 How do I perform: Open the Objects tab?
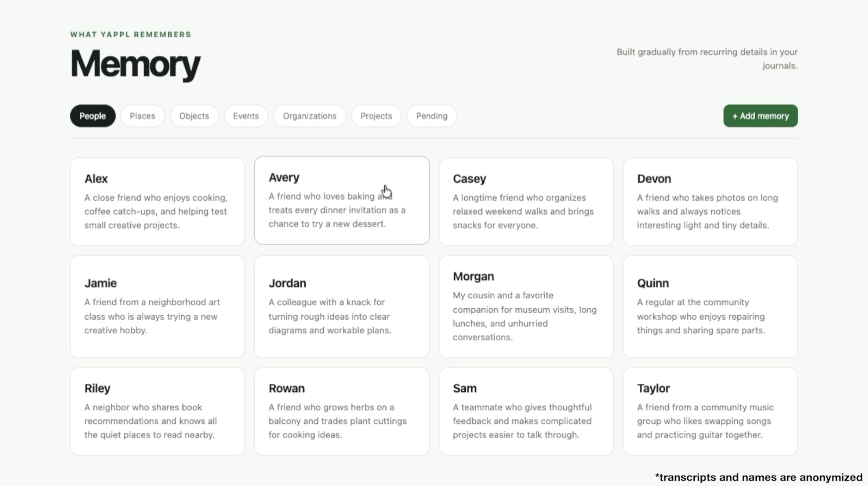tap(194, 116)
